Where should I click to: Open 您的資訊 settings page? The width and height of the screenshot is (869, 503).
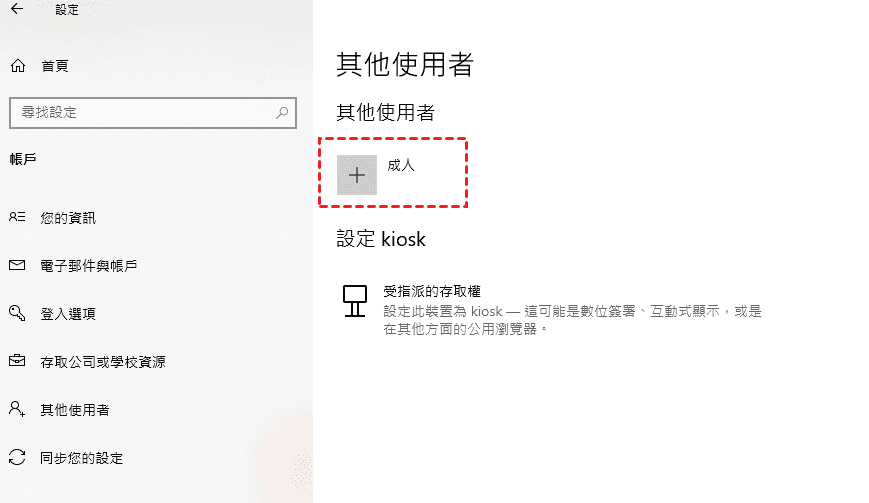(x=68, y=218)
